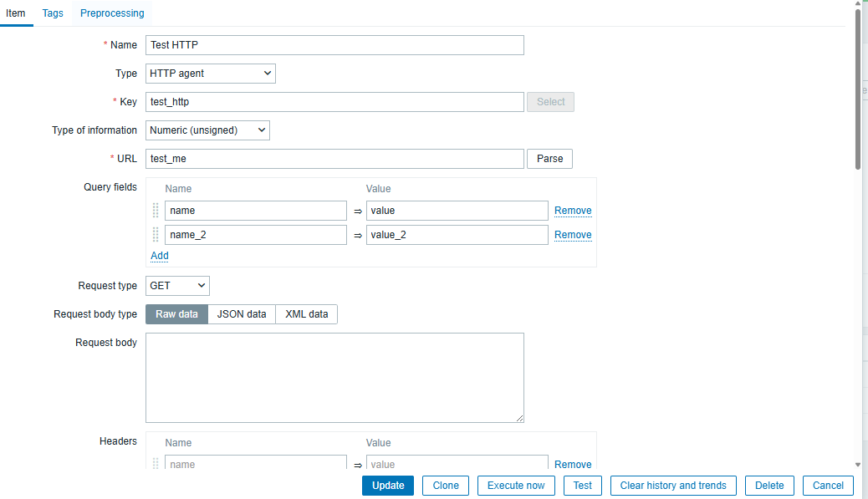Viewport: 868px width, 499px height.
Task: Focus the URL input field
Action: [334, 159]
